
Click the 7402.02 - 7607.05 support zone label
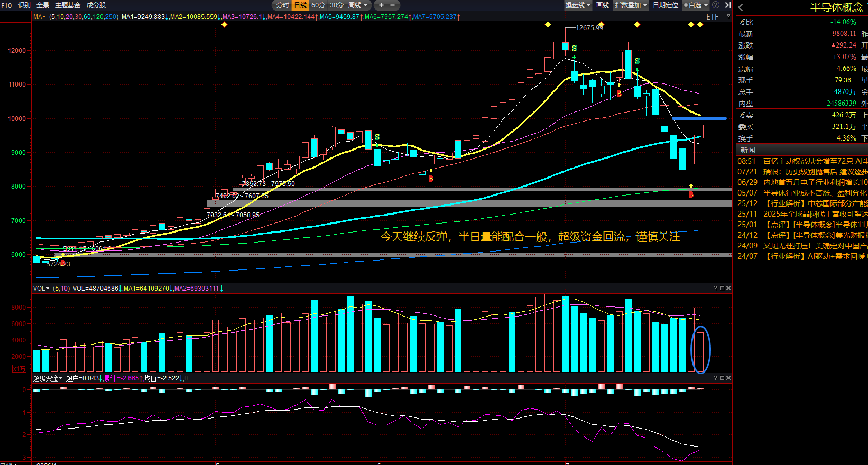pos(242,196)
